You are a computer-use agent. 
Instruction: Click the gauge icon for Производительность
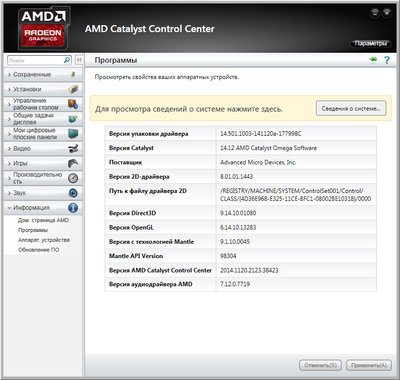click(73, 178)
